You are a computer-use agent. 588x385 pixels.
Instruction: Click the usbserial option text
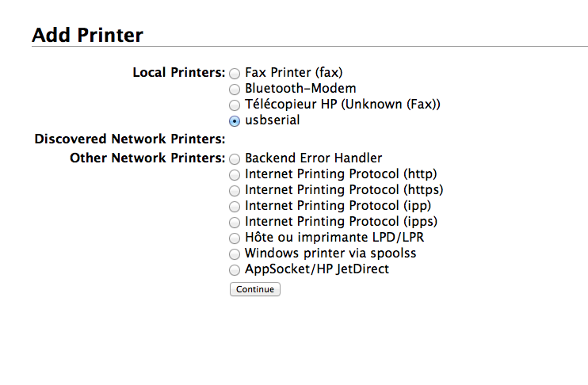[x=273, y=120]
